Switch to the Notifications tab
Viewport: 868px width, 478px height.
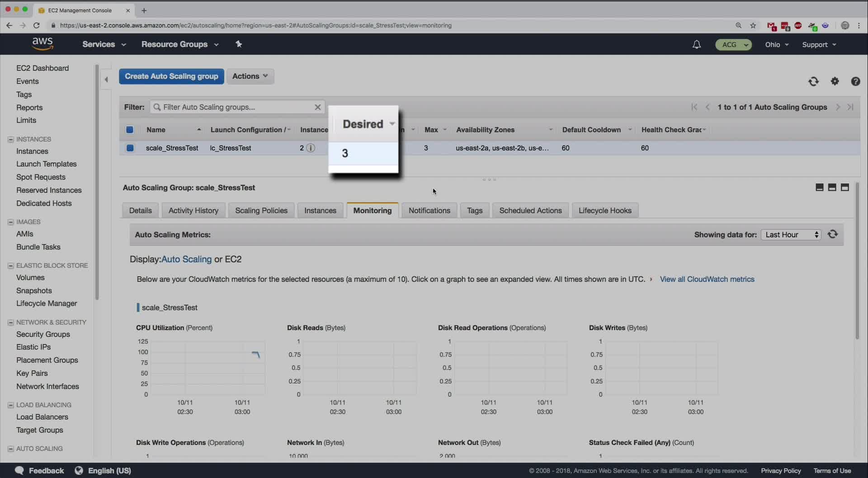(429, 211)
